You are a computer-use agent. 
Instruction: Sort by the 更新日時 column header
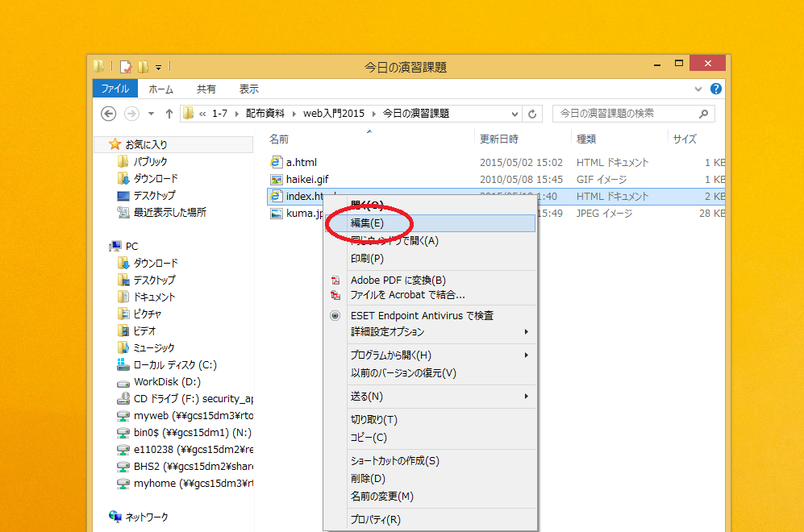point(498,139)
